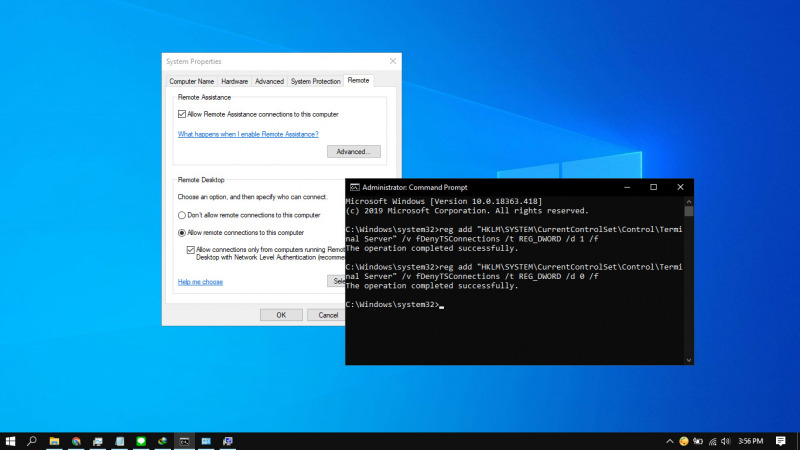Launch File Explorer from taskbar
This screenshot has width=800, height=450.
54,441
